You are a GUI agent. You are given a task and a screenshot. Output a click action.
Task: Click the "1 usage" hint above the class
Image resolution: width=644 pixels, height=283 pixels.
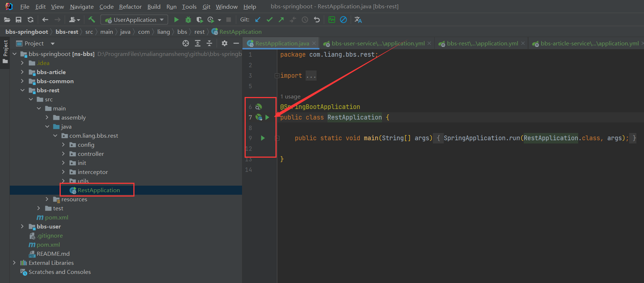pyautogui.click(x=290, y=97)
